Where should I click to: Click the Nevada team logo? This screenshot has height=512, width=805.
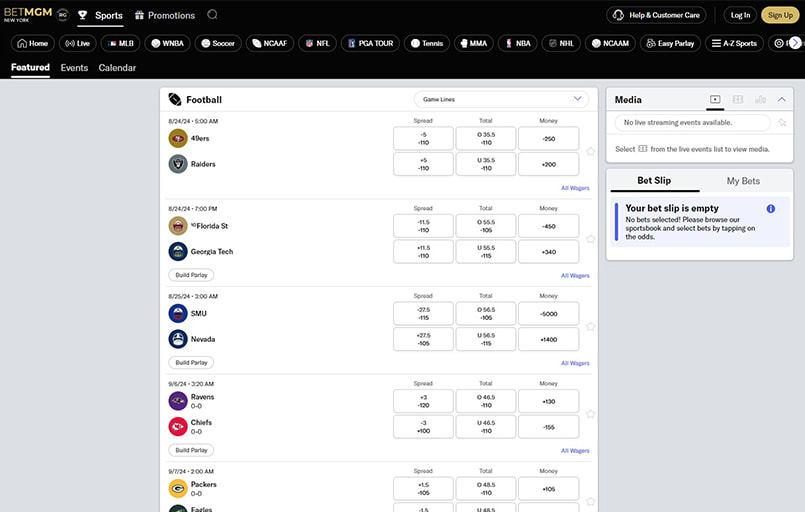[x=178, y=339]
